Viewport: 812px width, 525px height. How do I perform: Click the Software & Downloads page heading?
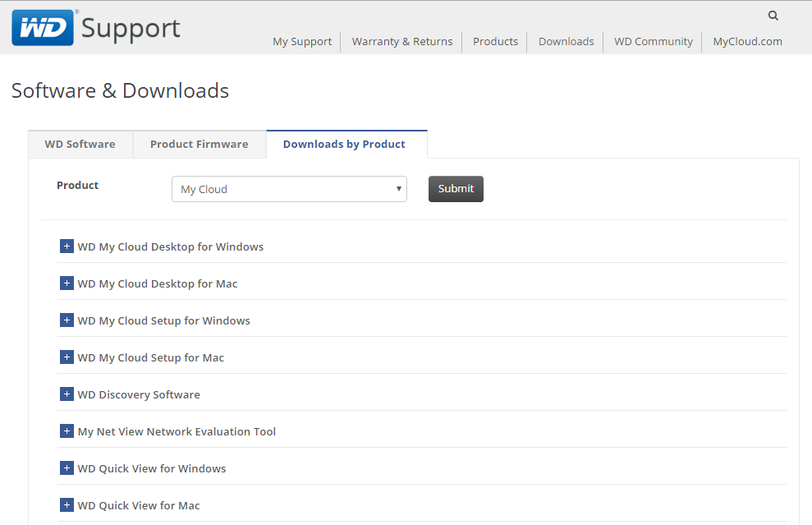[120, 90]
